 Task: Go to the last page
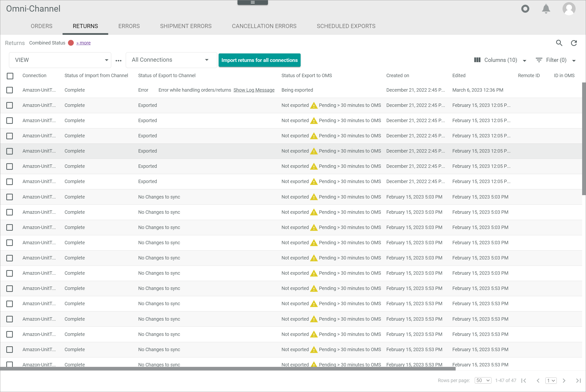pos(578,380)
